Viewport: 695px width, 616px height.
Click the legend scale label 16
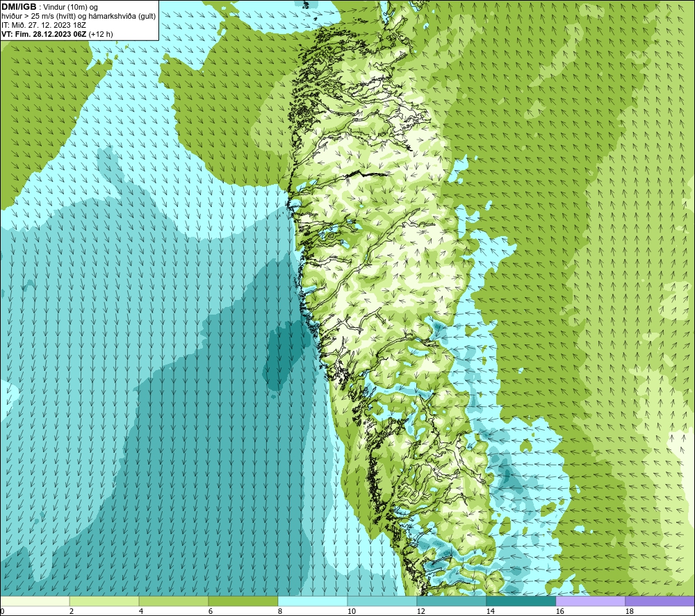(x=560, y=612)
